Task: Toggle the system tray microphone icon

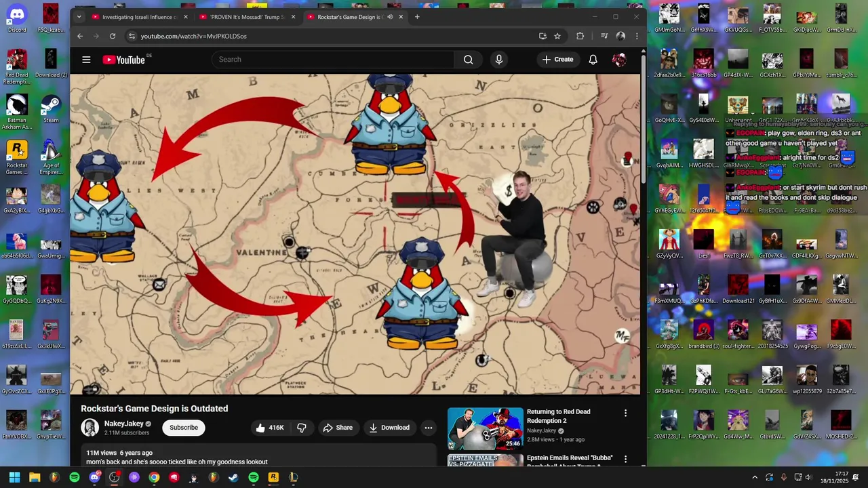Action: [x=784, y=477]
